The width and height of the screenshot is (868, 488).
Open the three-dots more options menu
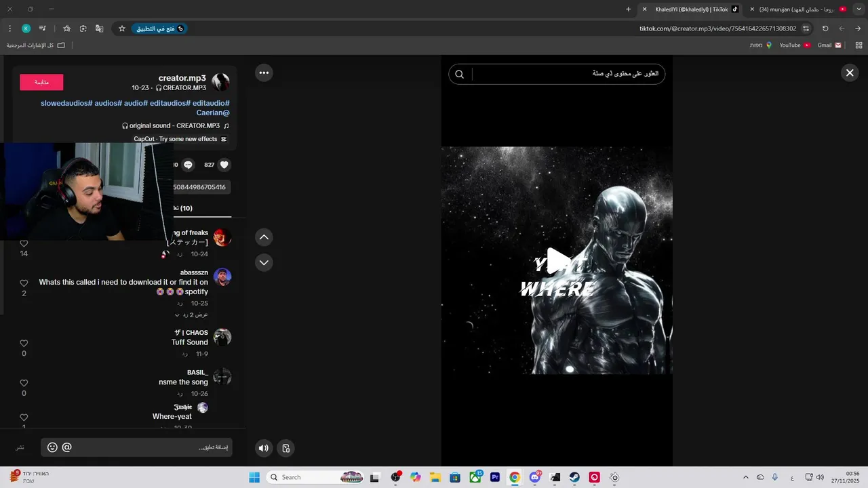tap(264, 73)
